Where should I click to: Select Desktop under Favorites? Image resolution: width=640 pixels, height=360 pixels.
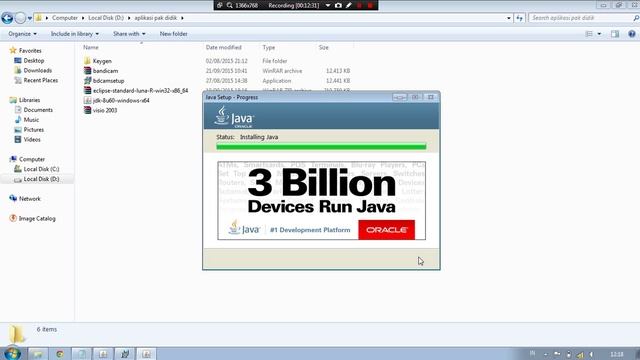29,60
